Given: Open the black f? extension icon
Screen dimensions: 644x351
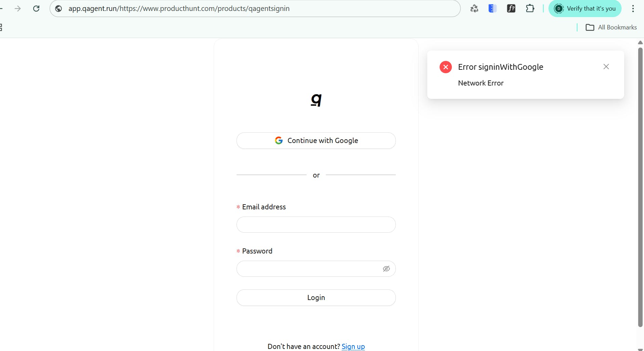Looking at the screenshot, I should click(x=511, y=9).
